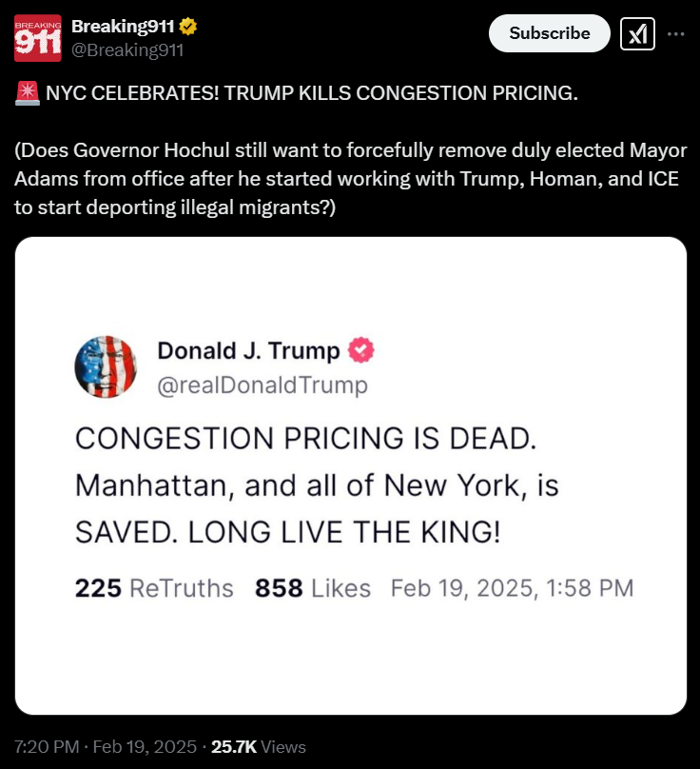The width and height of the screenshot is (700, 769).
Task: Click the Donald J. Trump name in image
Action: (x=248, y=351)
